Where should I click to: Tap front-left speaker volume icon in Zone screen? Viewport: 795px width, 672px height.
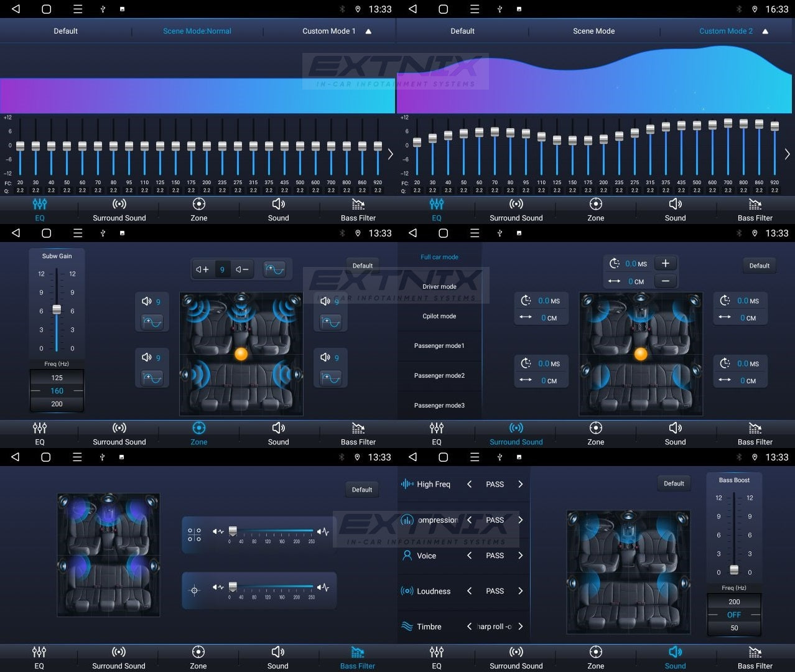tap(147, 301)
